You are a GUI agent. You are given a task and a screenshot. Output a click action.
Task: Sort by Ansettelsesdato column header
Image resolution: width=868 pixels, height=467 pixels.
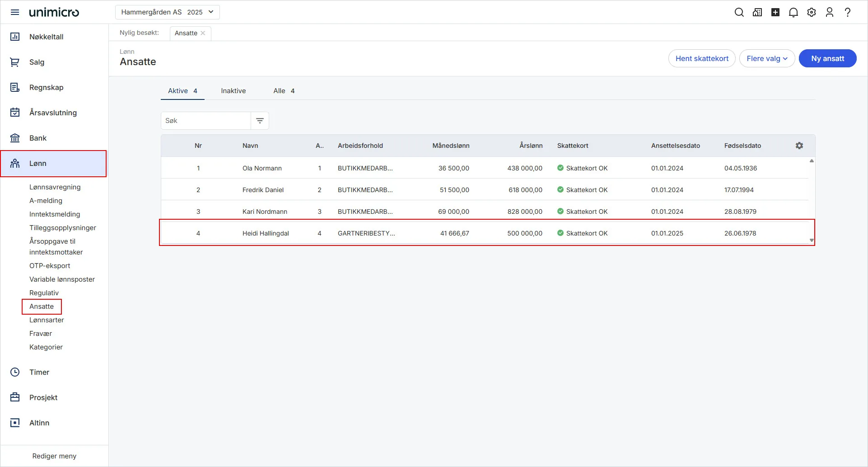(676, 146)
